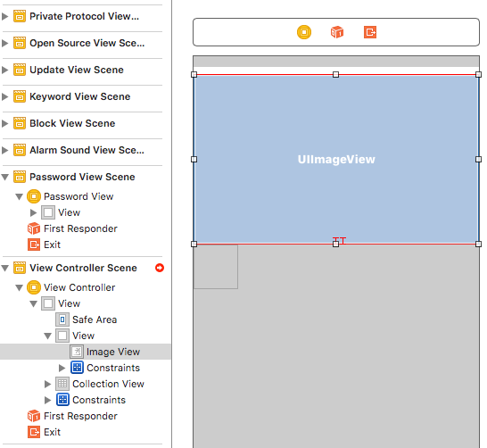Select the UIImageView on the canvas
Viewport: 487px width, 448px height.
[x=336, y=160]
